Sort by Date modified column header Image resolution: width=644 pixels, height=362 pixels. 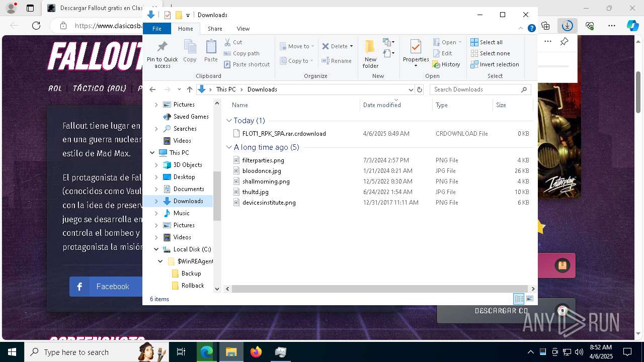[x=396, y=105]
